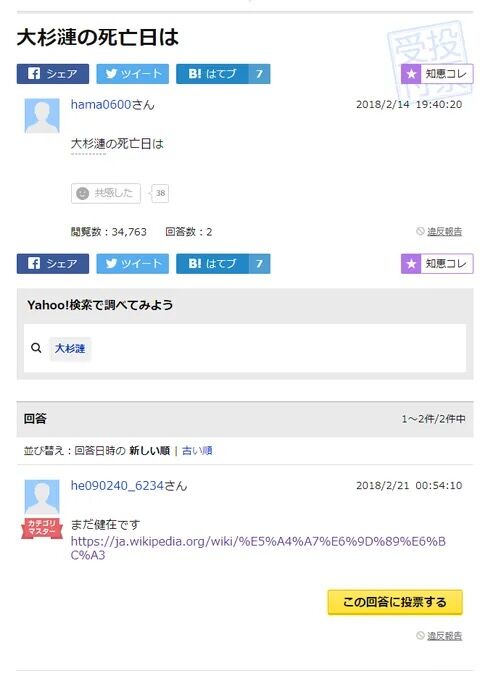The image size is (480, 676).
Task: Click the lower 知恵コレ star button
Action: 437,264
